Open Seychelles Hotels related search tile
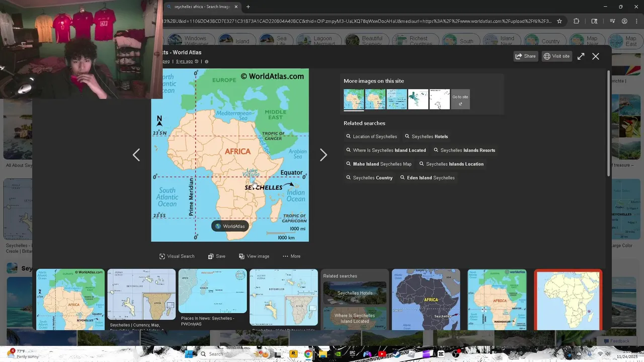 pos(355,293)
